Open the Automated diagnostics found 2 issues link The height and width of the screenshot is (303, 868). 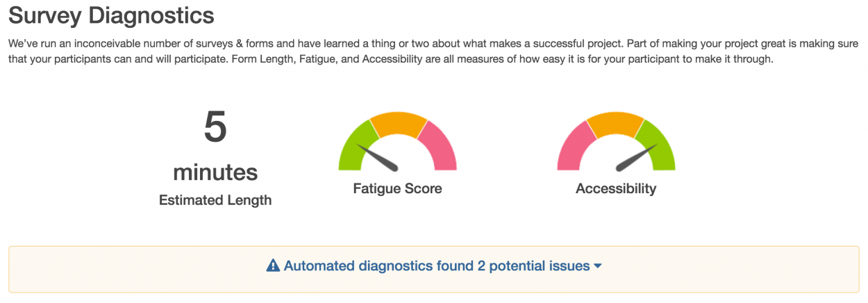point(436,265)
